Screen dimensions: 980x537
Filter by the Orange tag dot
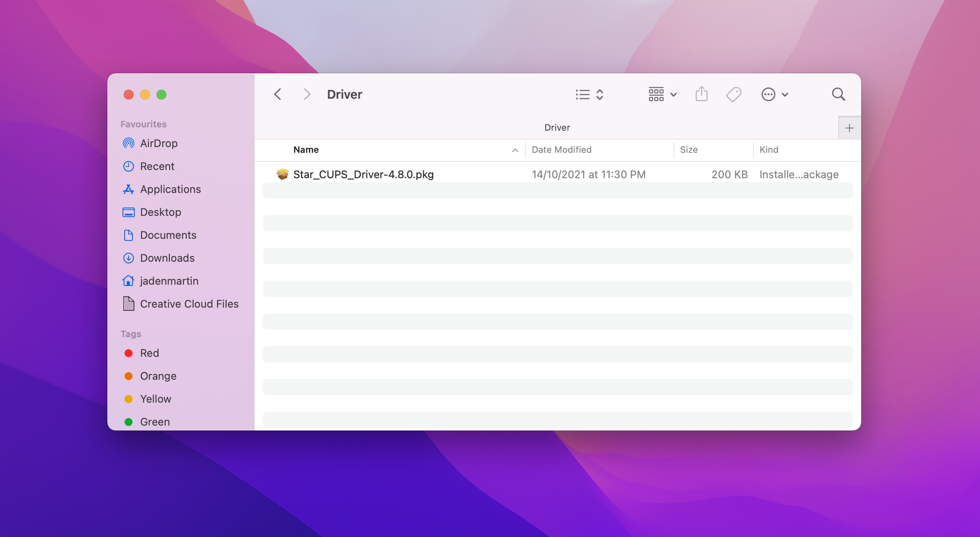coord(129,376)
